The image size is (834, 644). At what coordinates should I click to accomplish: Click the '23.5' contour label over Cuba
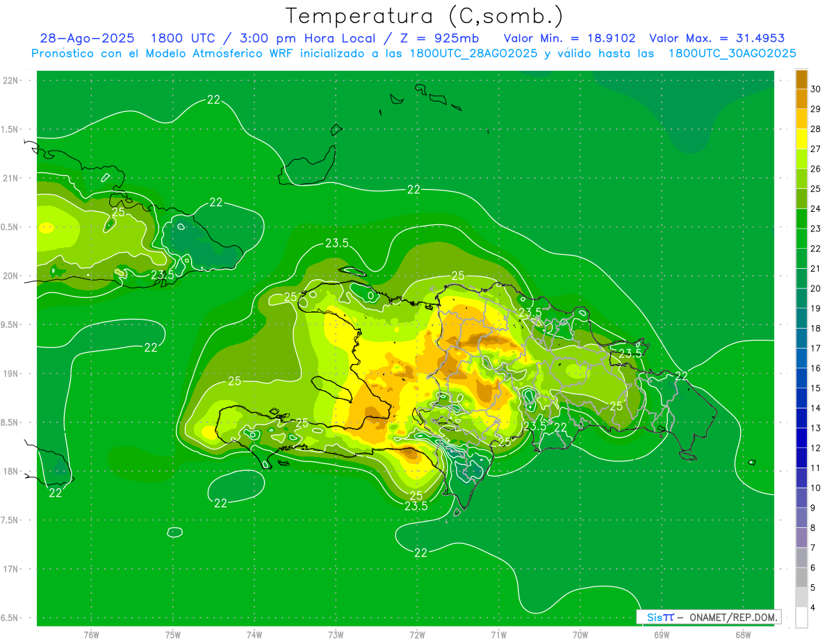coord(163,274)
